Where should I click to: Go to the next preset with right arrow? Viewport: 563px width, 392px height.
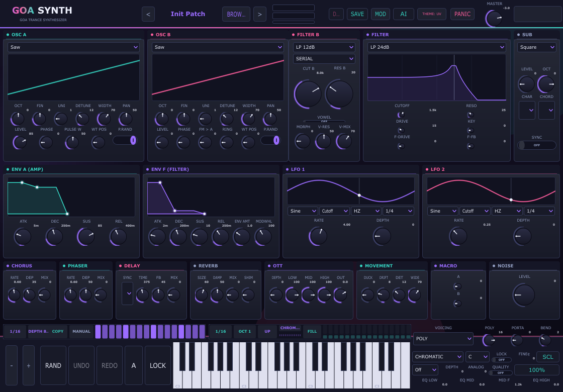pyautogui.click(x=259, y=15)
